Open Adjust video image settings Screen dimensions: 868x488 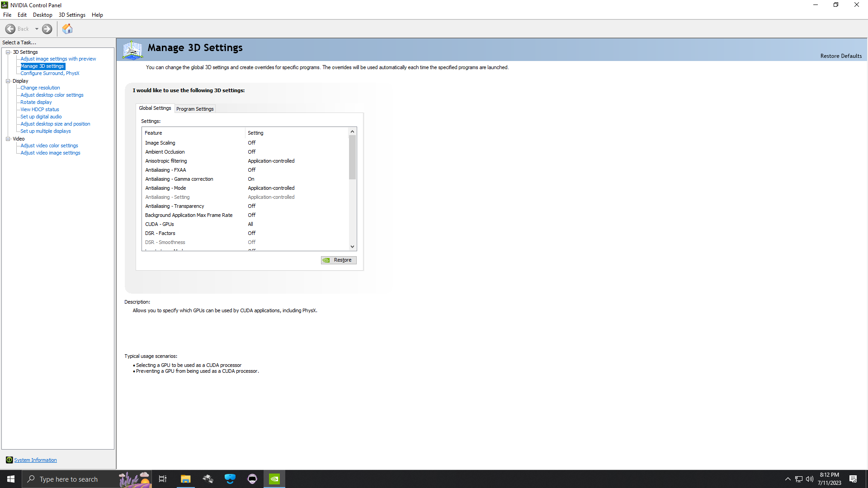51,153
